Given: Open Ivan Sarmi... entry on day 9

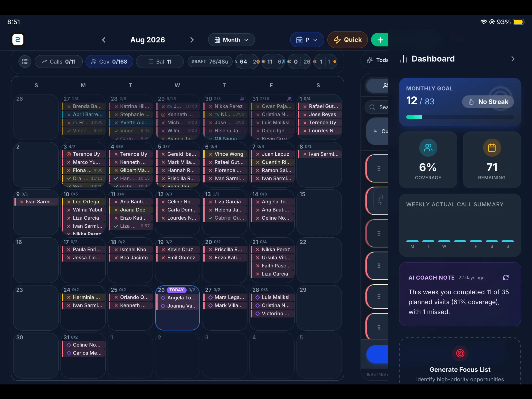Looking at the screenshot, I should point(36,202).
